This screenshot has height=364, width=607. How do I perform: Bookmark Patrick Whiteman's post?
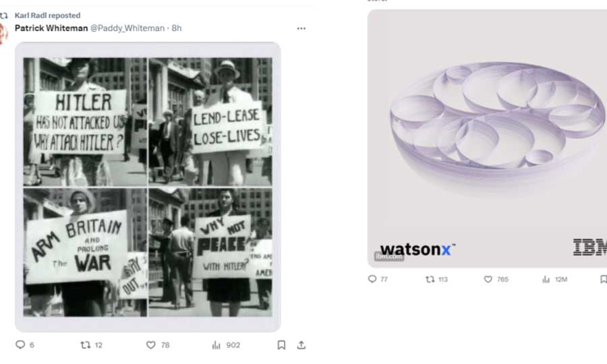[x=281, y=344]
